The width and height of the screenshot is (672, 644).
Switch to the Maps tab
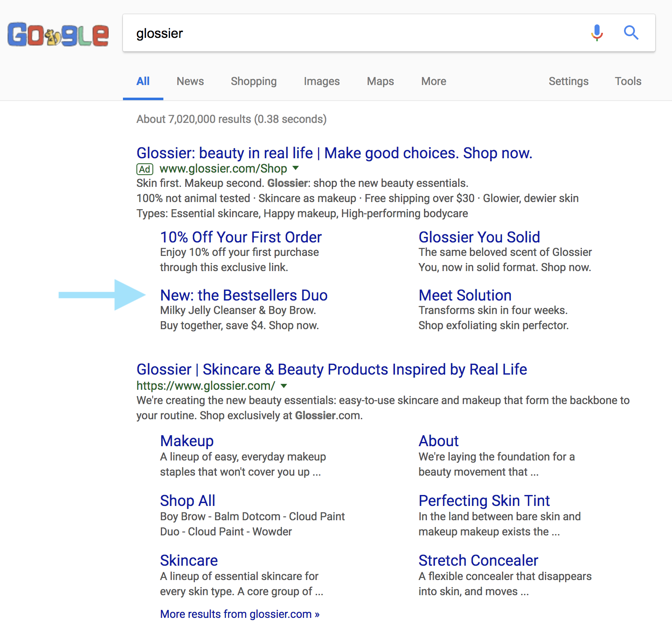[381, 81]
